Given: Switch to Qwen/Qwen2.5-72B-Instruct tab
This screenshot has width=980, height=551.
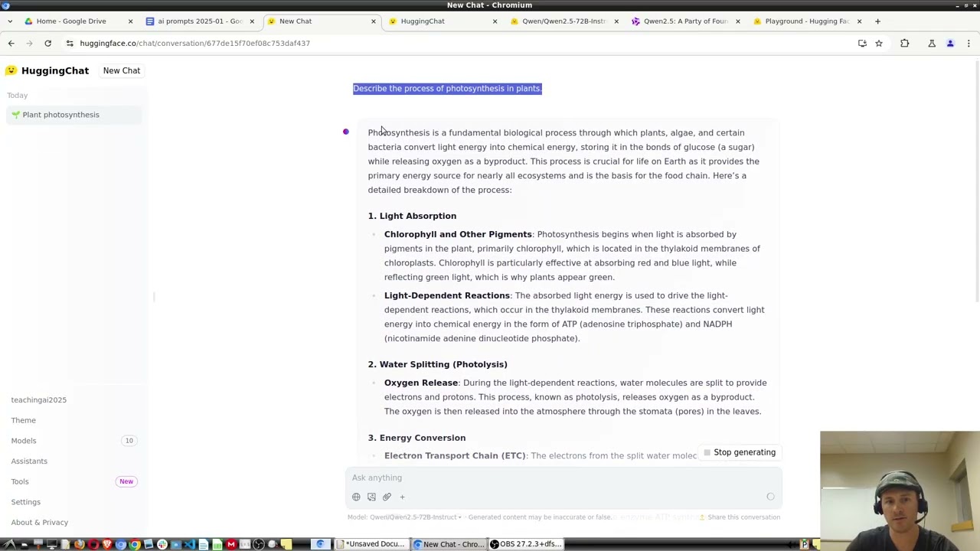Looking at the screenshot, I should (x=563, y=21).
